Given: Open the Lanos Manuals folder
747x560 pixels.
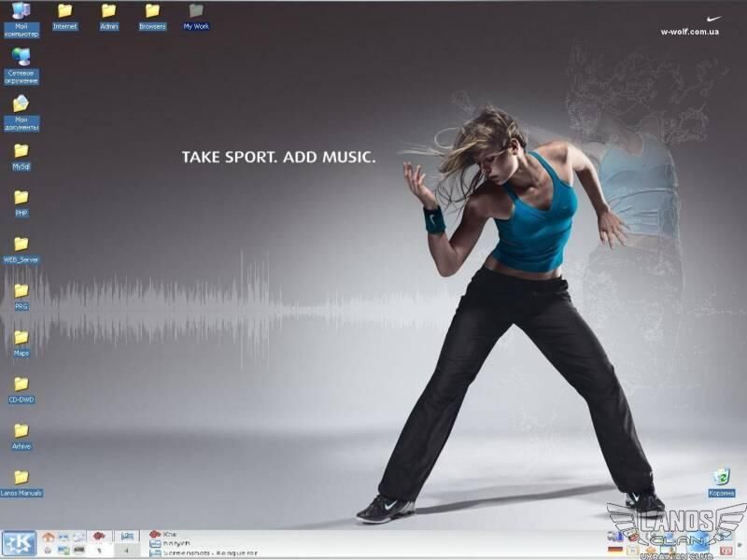Looking at the screenshot, I should point(21,478).
